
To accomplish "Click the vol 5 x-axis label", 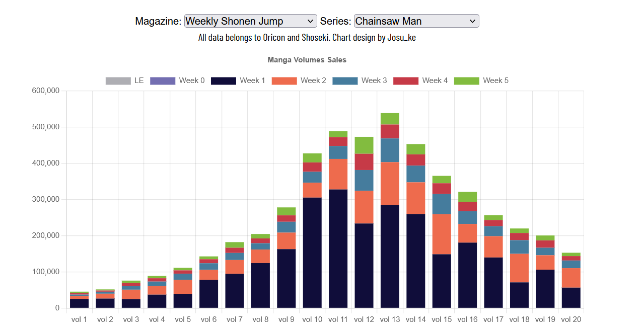I will (183, 319).
